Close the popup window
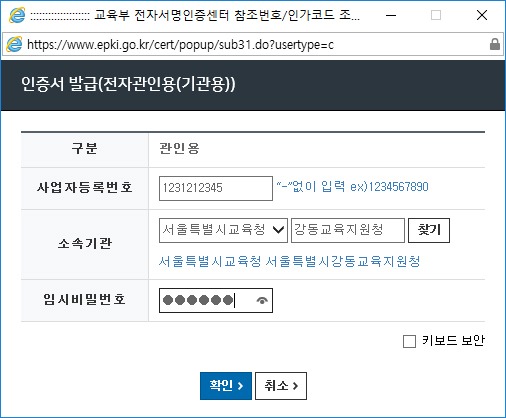506x418 pixels. tap(482, 15)
